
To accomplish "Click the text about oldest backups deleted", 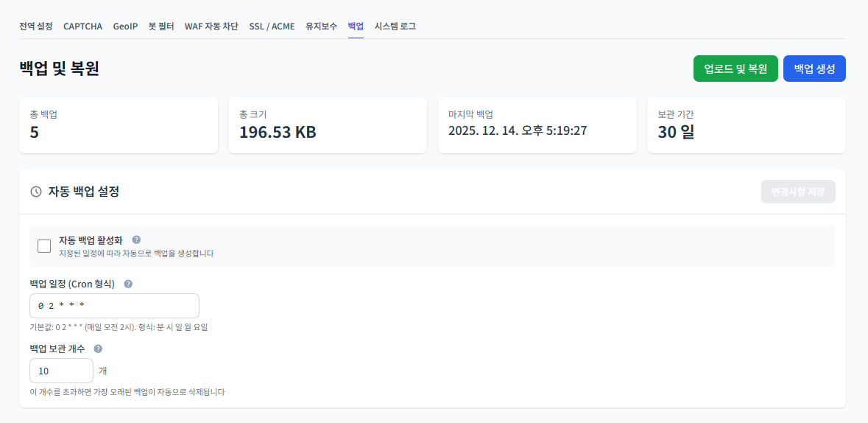I will [127, 392].
